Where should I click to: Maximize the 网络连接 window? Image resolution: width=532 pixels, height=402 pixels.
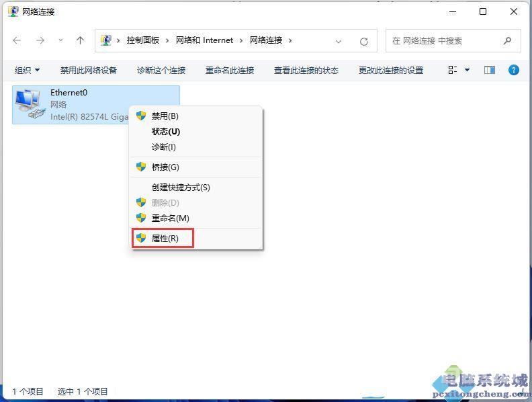[483, 11]
